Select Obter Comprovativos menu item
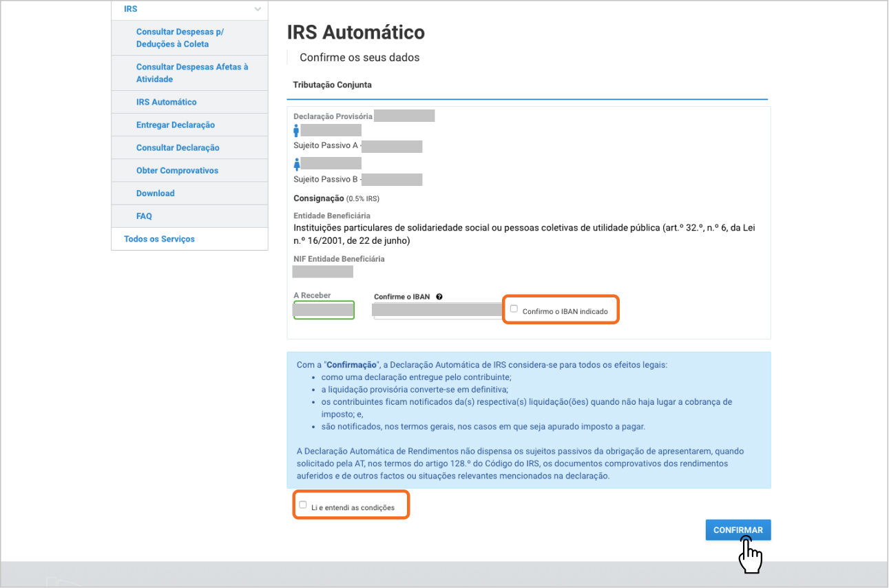Image resolution: width=889 pixels, height=588 pixels. click(177, 170)
